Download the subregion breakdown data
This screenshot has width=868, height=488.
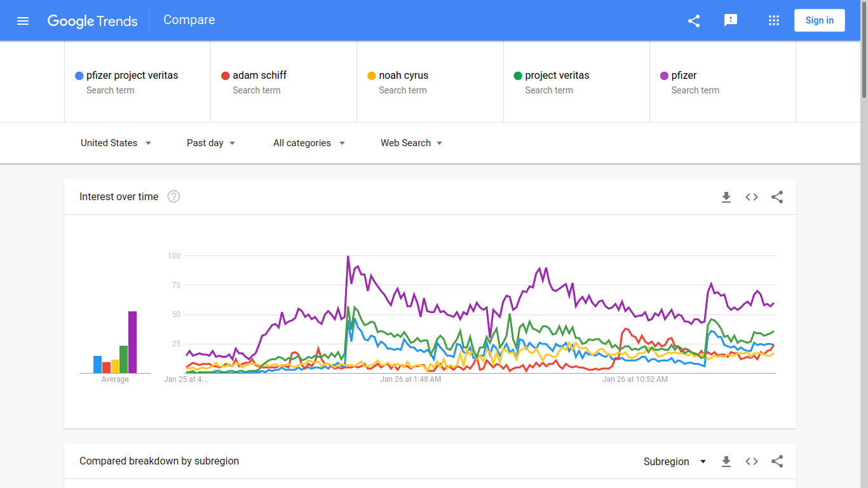tap(726, 461)
